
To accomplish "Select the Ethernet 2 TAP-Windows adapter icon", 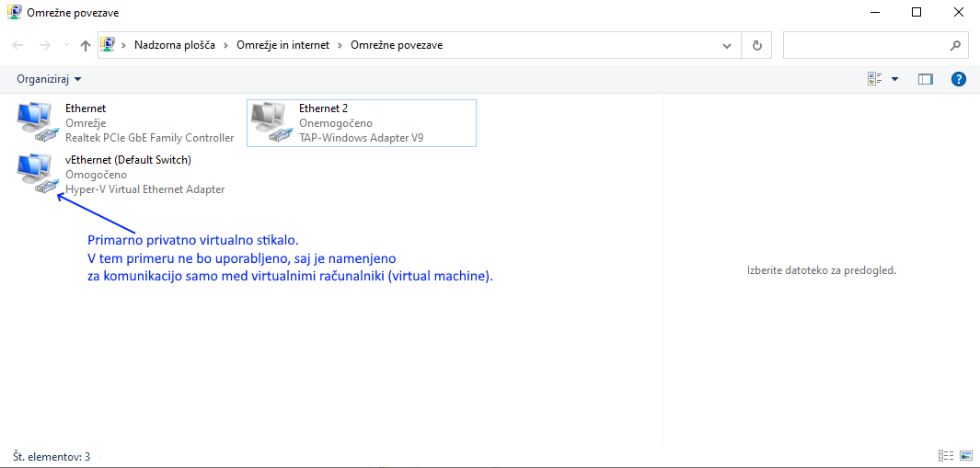I will (x=271, y=122).
